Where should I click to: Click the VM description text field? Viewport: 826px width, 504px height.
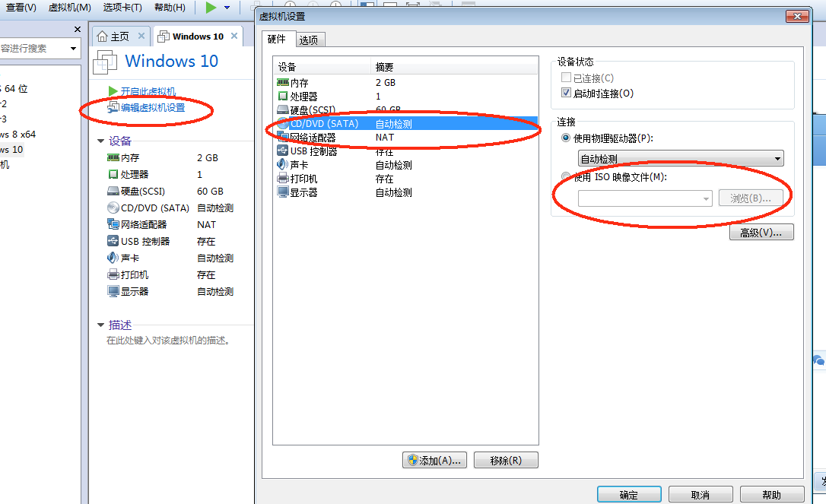(169, 341)
